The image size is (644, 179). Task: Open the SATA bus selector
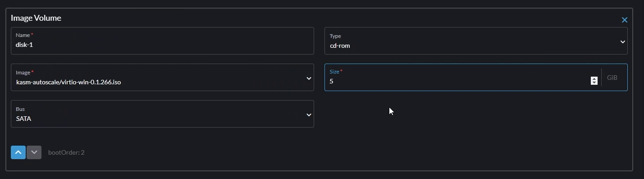(162, 114)
